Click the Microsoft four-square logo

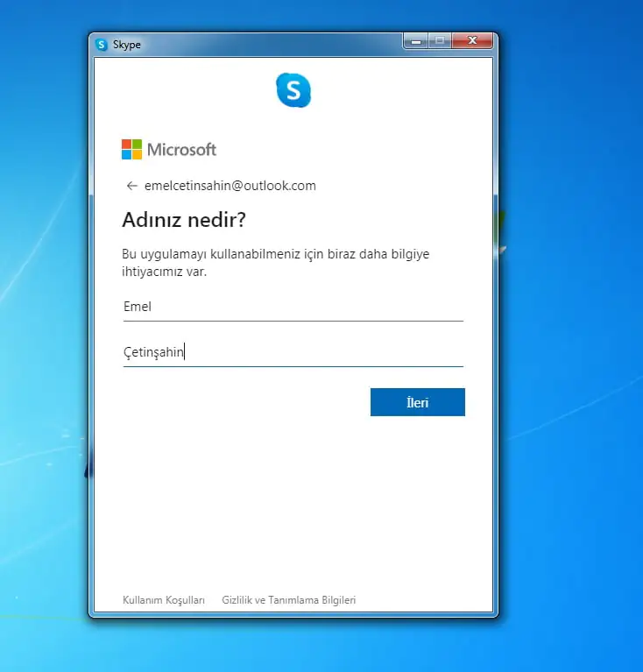point(131,149)
